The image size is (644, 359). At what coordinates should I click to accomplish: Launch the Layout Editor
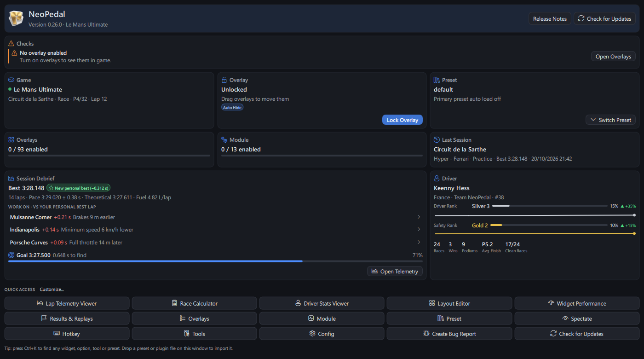pos(449,303)
